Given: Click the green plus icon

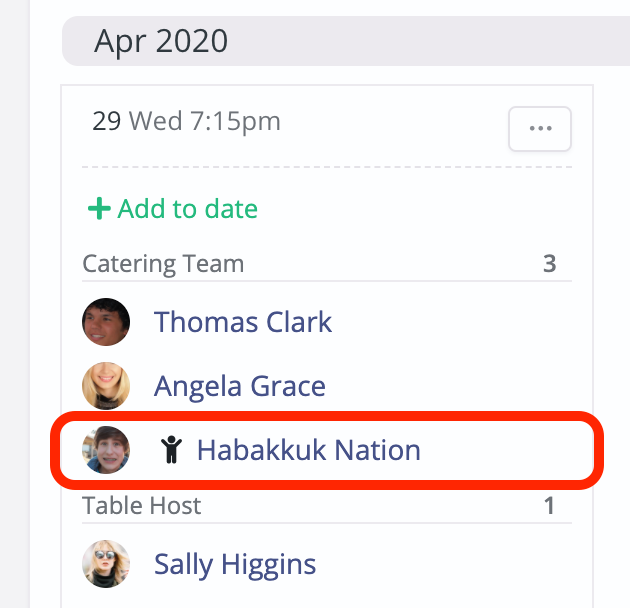Looking at the screenshot, I should tap(99, 209).
